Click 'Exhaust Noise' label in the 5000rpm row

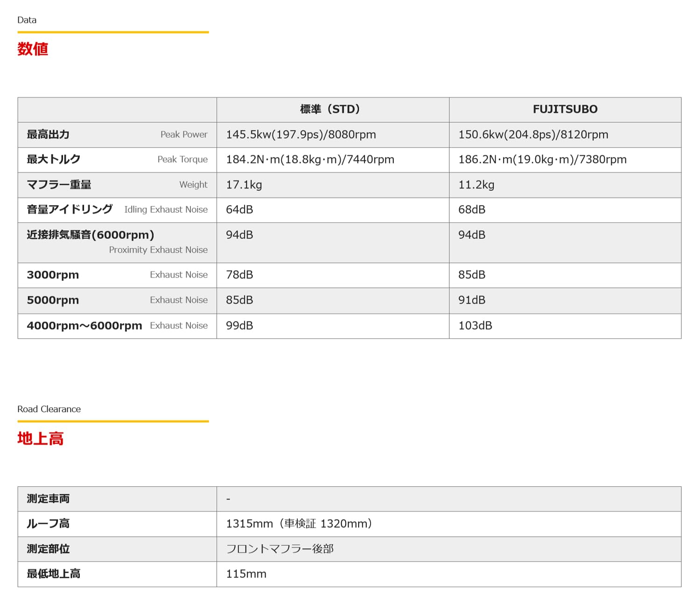click(179, 300)
